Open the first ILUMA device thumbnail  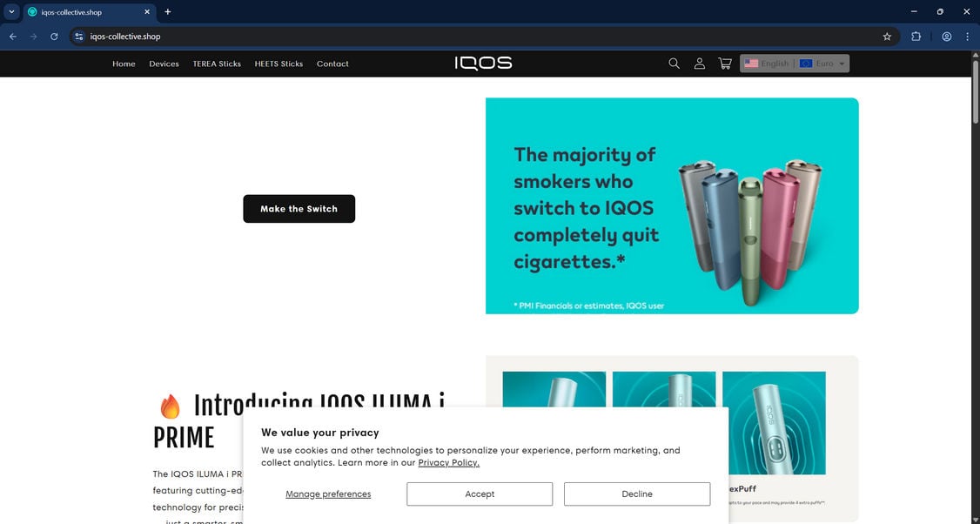click(554, 390)
